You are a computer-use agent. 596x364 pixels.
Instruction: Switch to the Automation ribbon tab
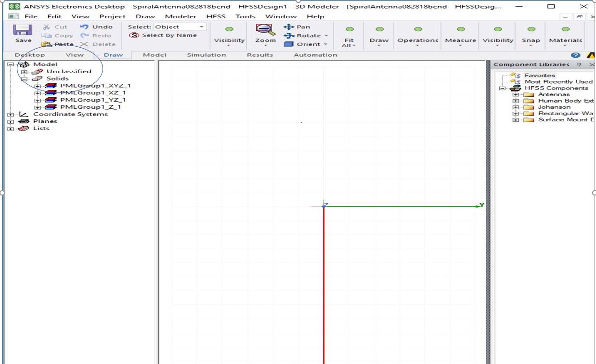pyautogui.click(x=315, y=55)
